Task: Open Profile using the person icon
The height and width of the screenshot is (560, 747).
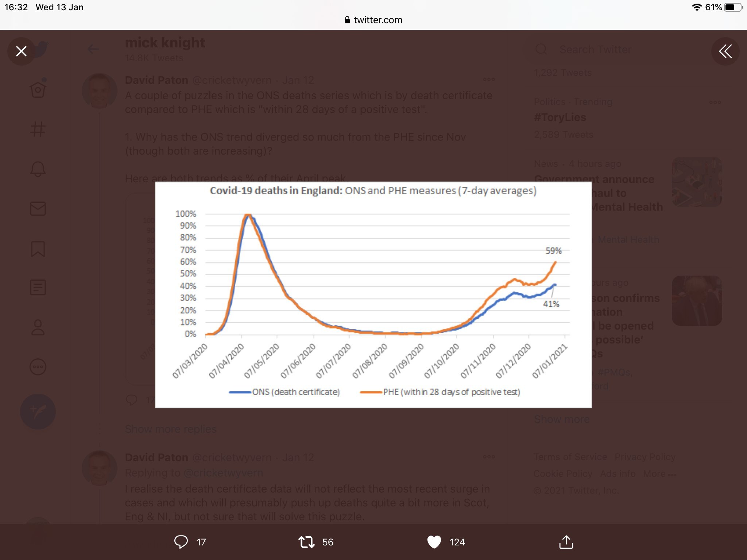Action: (38, 327)
